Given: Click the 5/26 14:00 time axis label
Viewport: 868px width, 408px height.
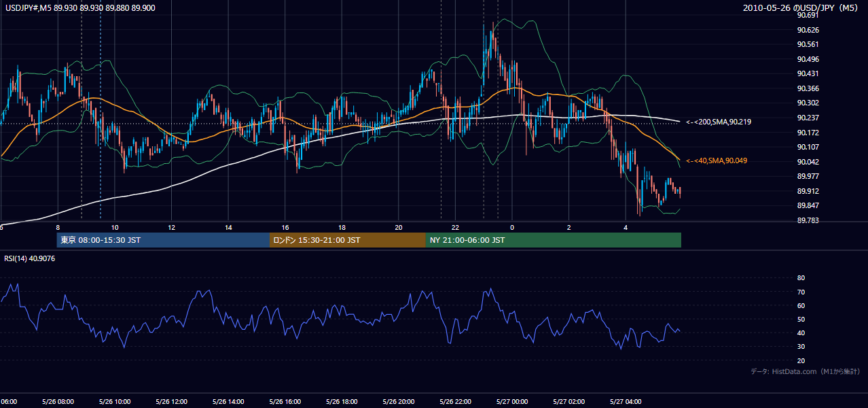Looking at the screenshot, I should point(228,402).
